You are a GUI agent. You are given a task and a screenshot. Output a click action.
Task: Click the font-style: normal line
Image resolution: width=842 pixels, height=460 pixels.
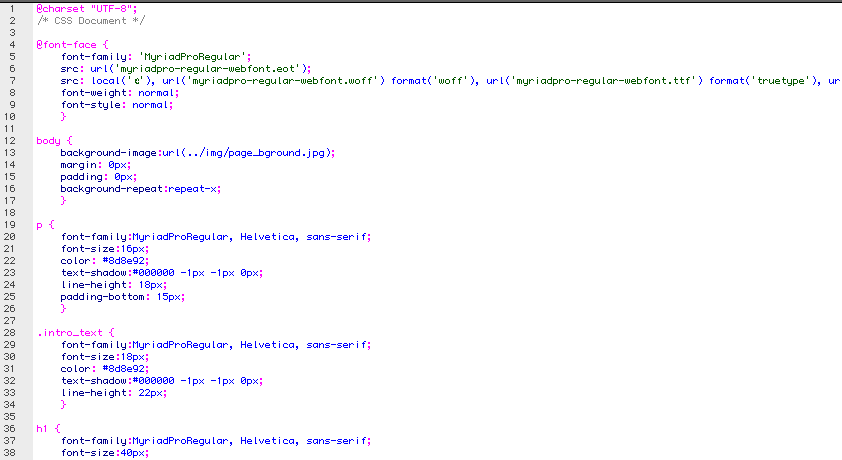click(117, 105)
